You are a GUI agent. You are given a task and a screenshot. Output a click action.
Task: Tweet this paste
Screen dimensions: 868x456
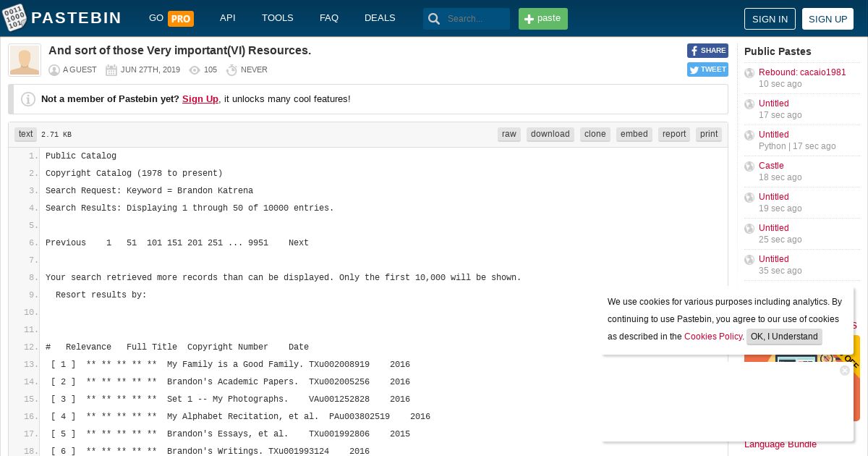(707, 69)
